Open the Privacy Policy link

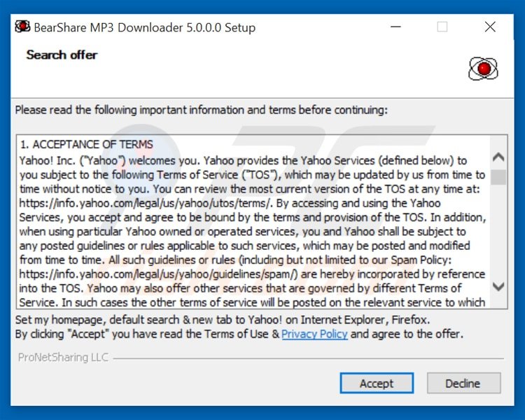[x=314, y=334]
